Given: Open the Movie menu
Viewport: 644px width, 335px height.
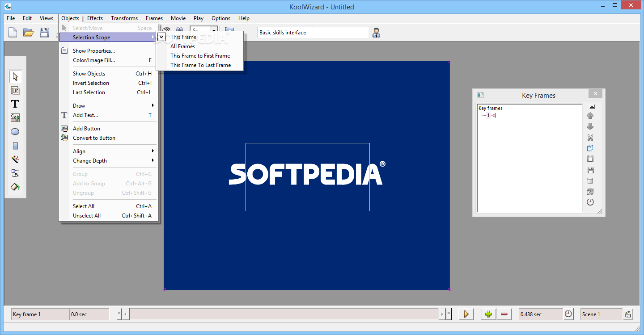Looking at the screenshot, I should 178,18.
